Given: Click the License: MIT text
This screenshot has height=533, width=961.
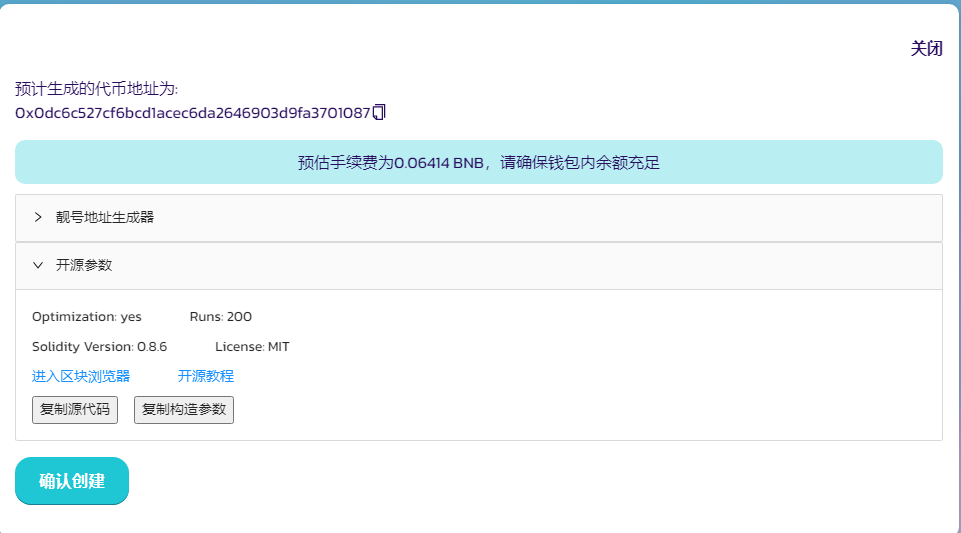Looking at the screenshot, I should (252, 347).
